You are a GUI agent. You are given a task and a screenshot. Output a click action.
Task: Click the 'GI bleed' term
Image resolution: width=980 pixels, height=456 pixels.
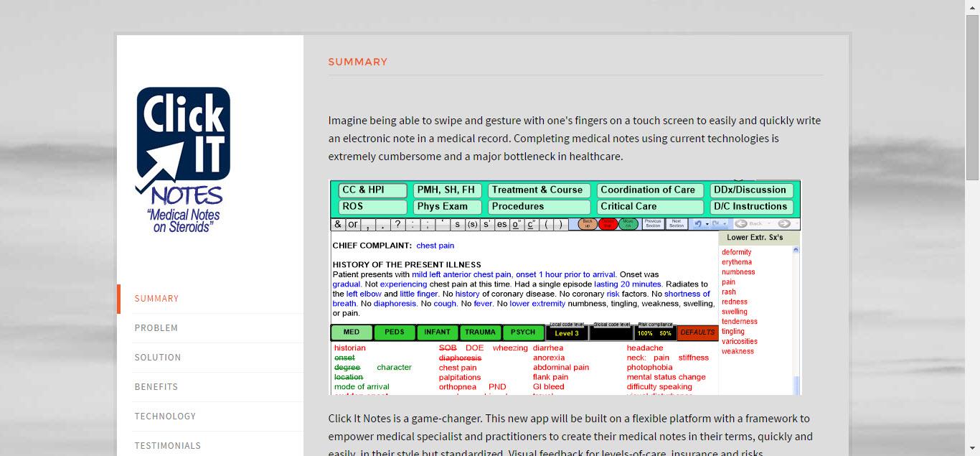549,387
